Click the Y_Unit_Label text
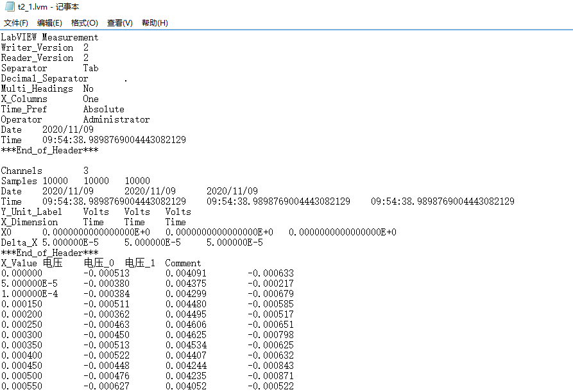This screenshot has width=573, height=392. click(31, 212)
